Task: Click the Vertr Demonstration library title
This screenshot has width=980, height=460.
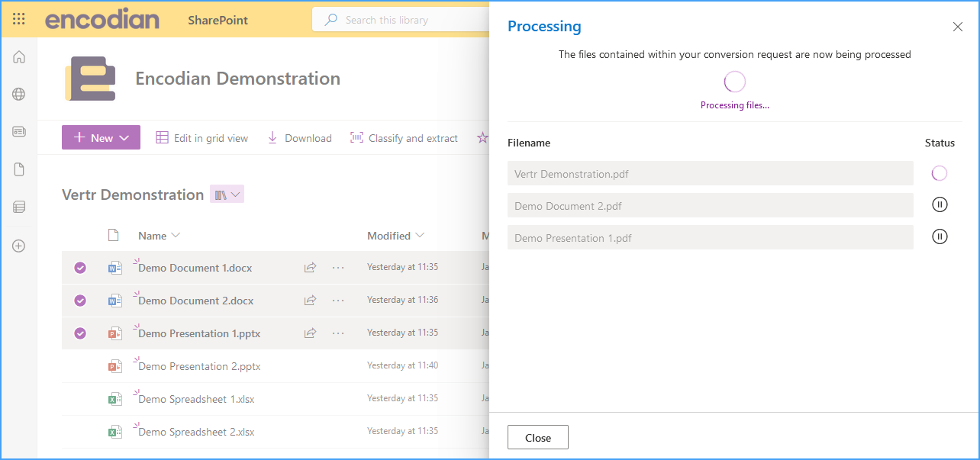Action: point(133,195)
